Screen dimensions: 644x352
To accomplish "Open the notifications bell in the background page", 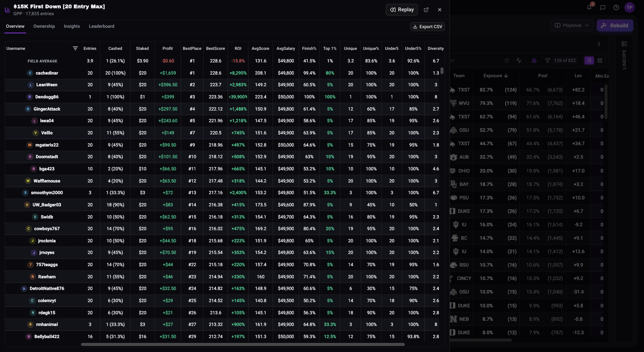I will (589, 7).
